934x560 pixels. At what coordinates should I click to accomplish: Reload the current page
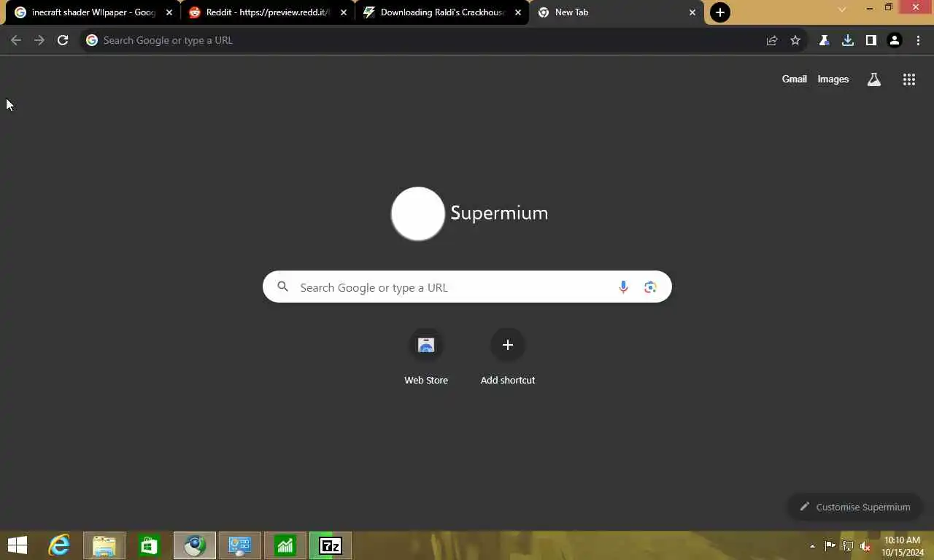pyautogui.click(x=63, y=40)
